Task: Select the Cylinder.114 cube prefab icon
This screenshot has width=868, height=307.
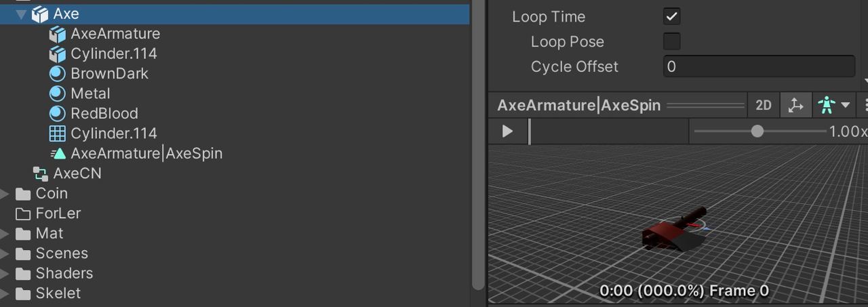Action: [x=58, y=54]
